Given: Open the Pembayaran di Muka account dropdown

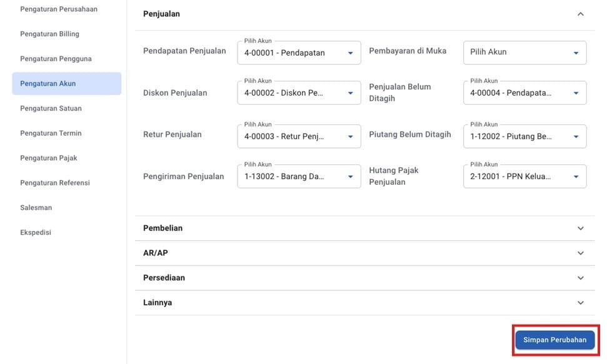Looking at the screenshot, I should tap(524, 53).
